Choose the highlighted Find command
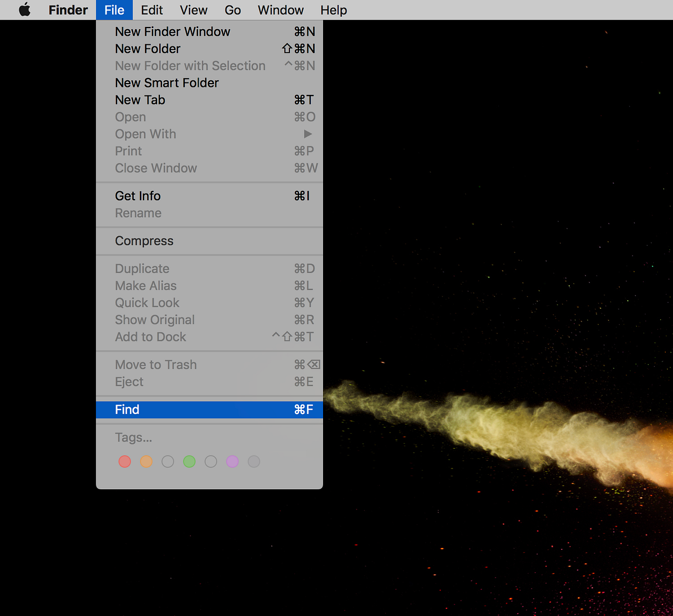This screenshot has width=673, height=616. 127,410
